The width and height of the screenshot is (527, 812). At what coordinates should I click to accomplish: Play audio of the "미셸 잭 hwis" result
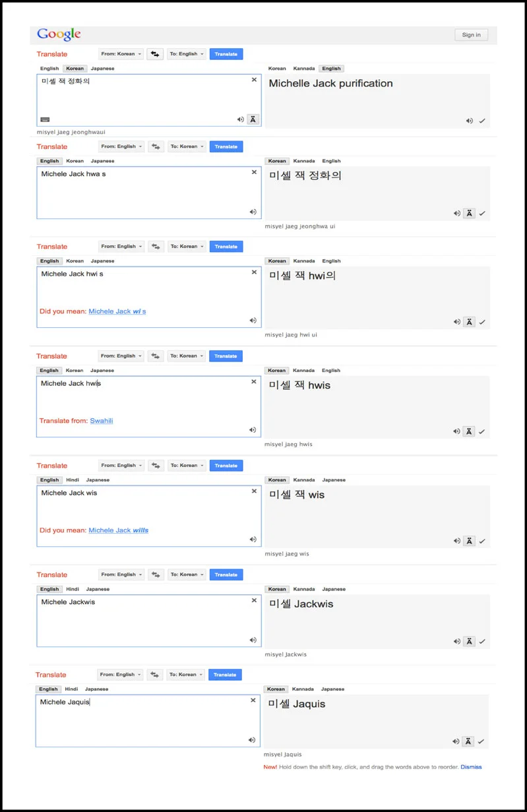456,431
